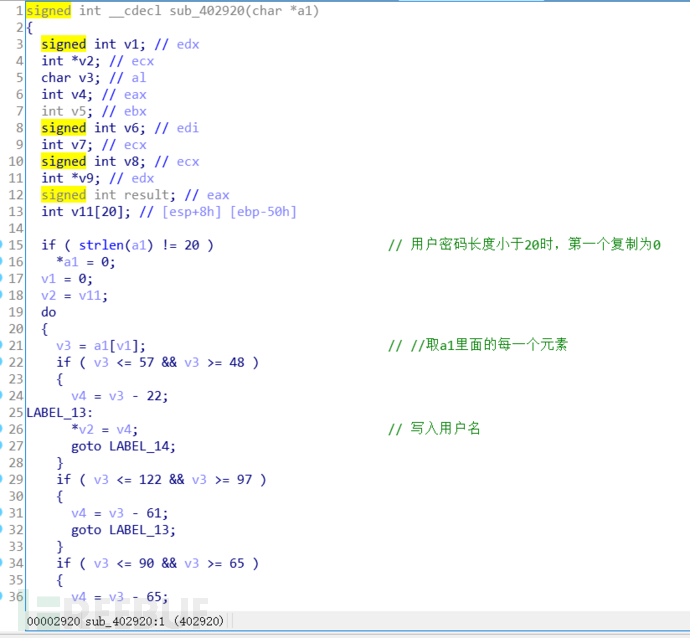This screenshot has height=638, width=690.
Task: Click the Chinese 'write username' comment on line 26
Action: click(x=434, y=429)
